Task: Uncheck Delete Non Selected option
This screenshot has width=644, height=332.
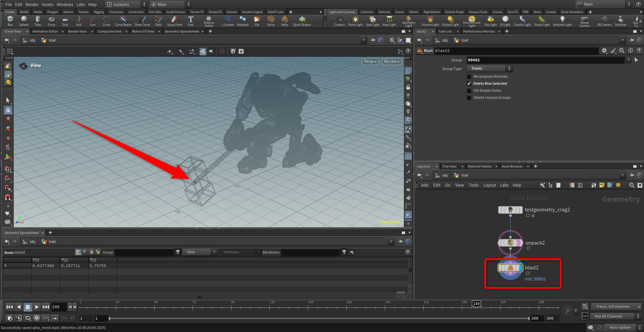Action: tap(469, 84)
